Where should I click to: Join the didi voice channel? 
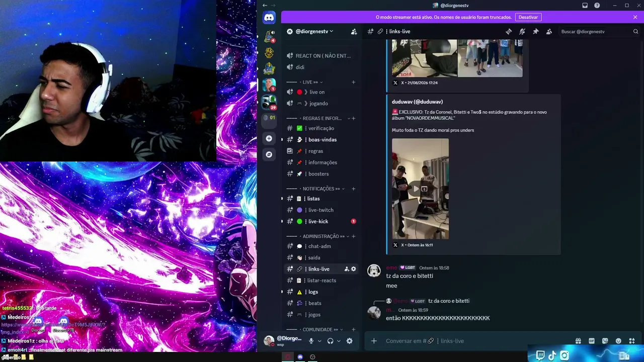click(x=321, y=67)
